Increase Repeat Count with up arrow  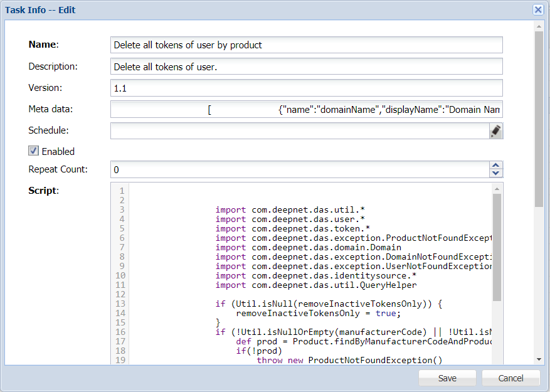[x=495, y=166]
